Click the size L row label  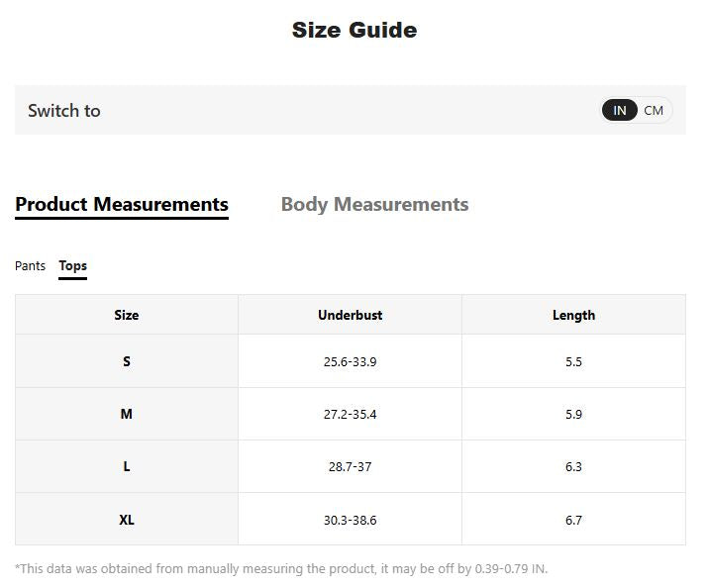pyautogui.click(x=127, y=466)
